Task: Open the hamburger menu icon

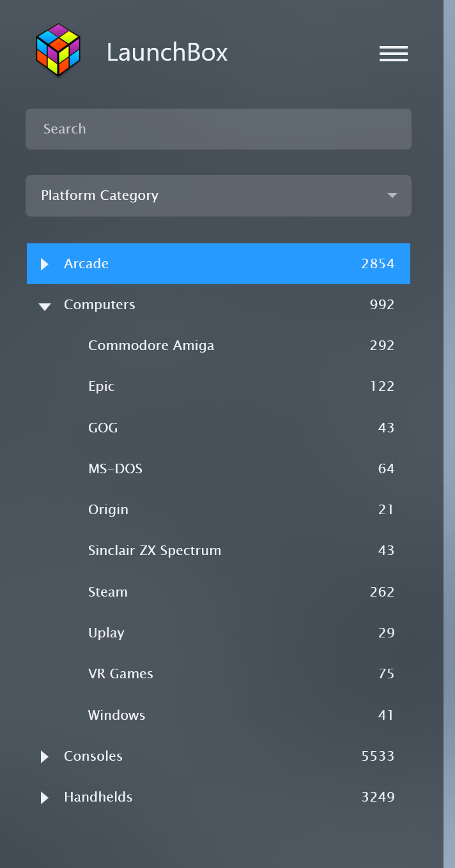Action: point(394,54)
